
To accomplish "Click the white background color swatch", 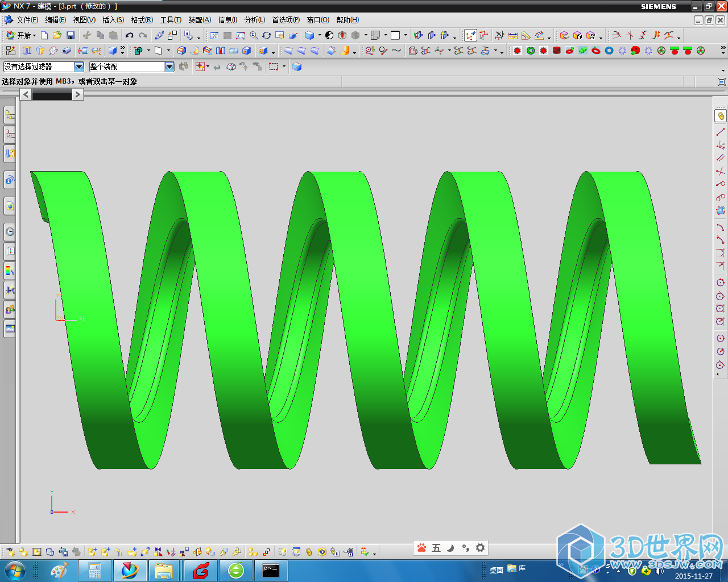I will pos(395,35).
